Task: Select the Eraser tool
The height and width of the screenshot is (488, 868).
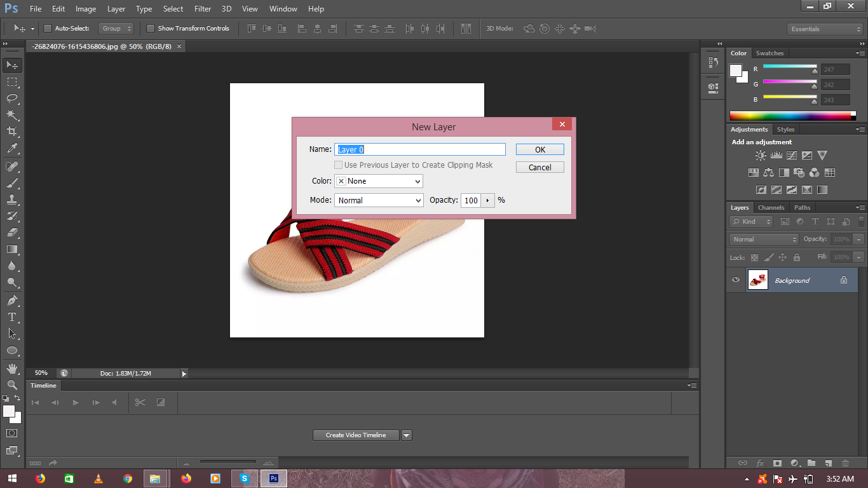Action: (12, 233)
